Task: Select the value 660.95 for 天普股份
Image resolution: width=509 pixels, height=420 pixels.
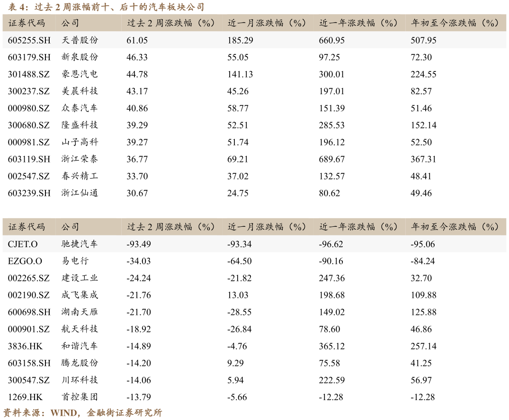Action: point(332,40)
